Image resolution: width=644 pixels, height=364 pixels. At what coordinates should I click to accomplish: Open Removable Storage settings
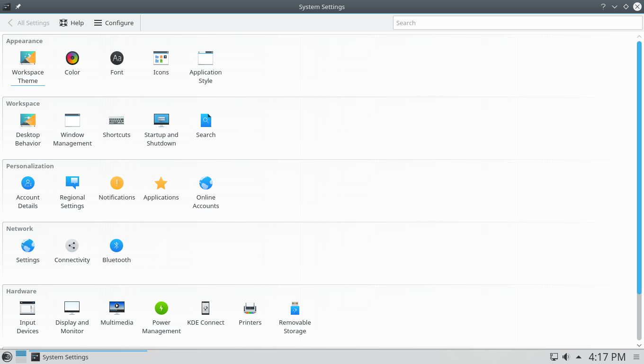coord(295,318)
